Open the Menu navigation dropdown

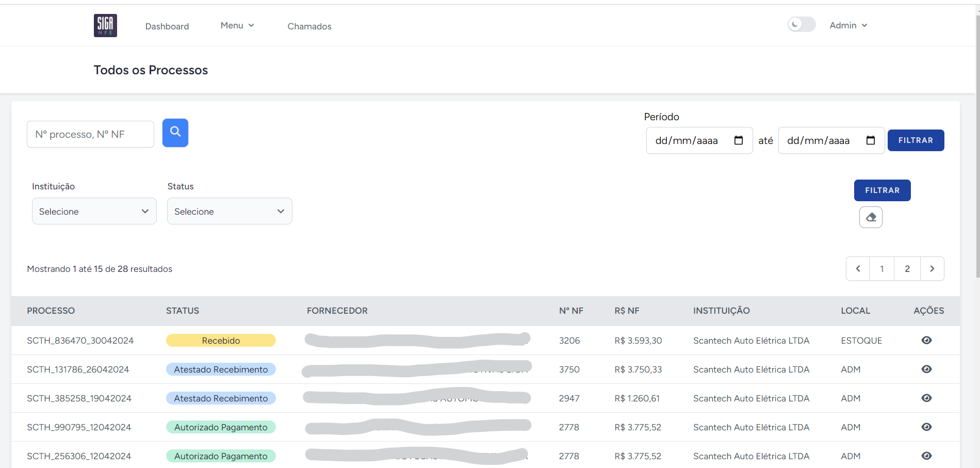click(x=237, y=25)
